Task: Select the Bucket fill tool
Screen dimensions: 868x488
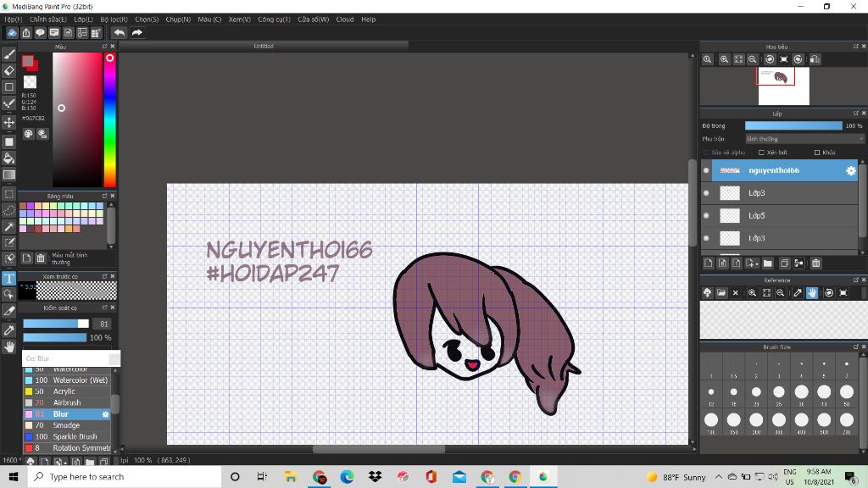Action: 8,158
